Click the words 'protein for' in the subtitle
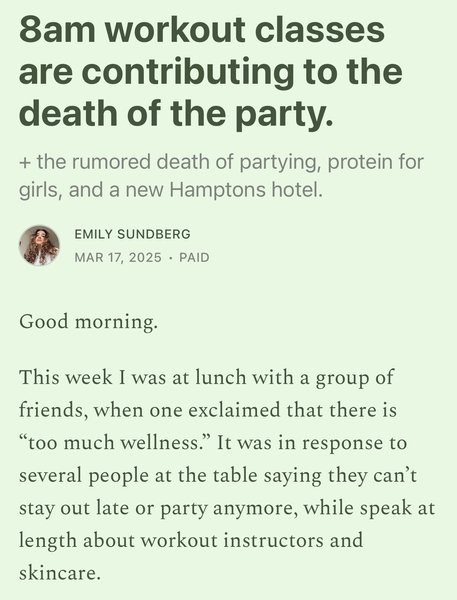Screen dimensions: 457x600 click(x=375, y=162)
